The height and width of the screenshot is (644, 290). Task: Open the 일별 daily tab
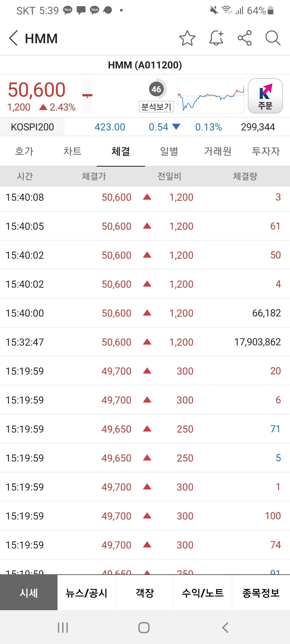169,151
